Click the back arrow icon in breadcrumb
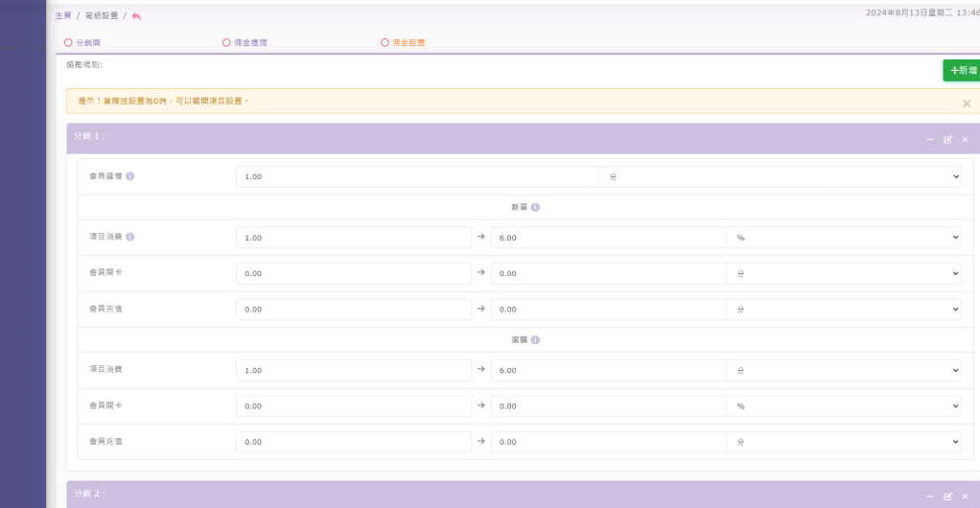The image size is (980, 508). coord(136,16)
